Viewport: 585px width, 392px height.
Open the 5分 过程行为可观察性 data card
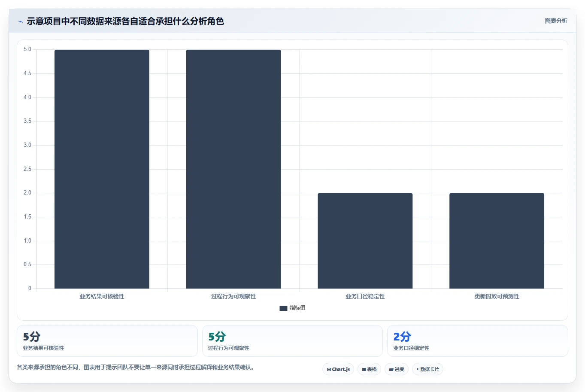pyautogui.click(x=292, y=341)
